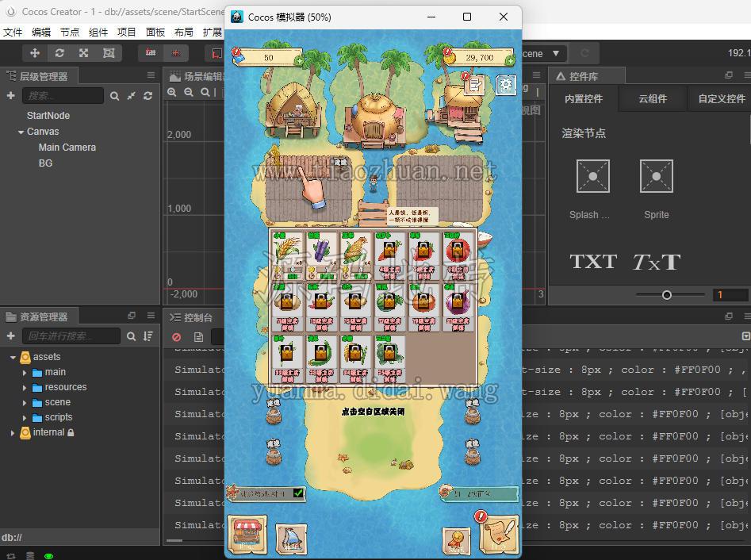This screenshot has width=751, height=560.
Task: Open the game settings gear icon
Action: pos(506,86)
